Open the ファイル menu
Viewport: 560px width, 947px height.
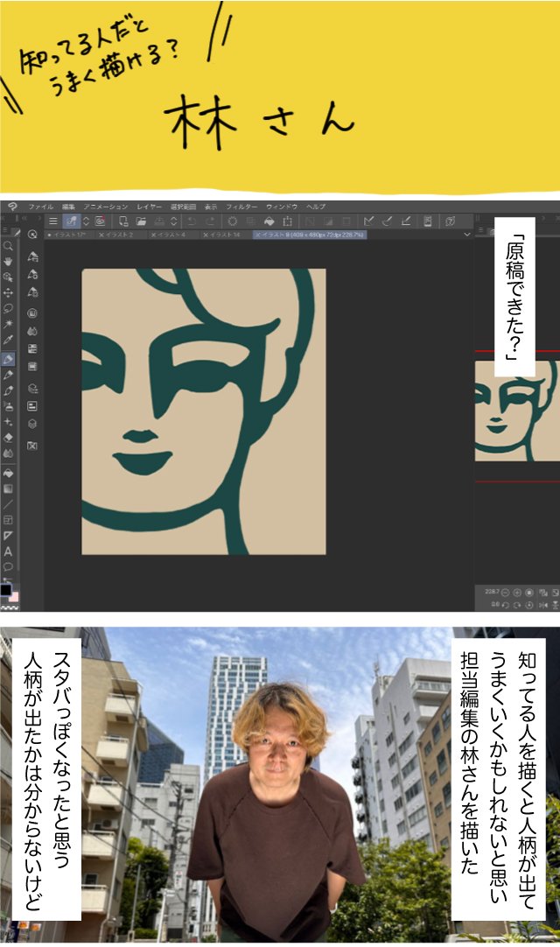pos(40,207)
